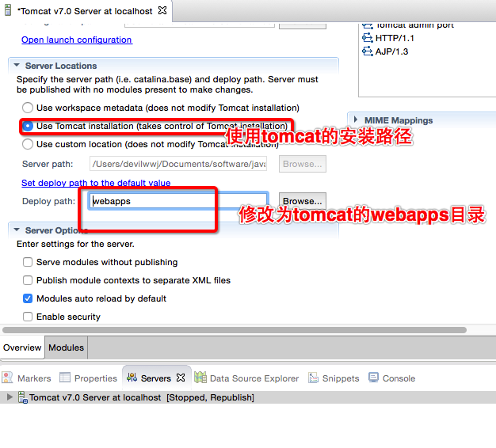This screenshot has width=496, height=448.
Task: Select the AJP/1.3 port row text
Action: [391, 51]
